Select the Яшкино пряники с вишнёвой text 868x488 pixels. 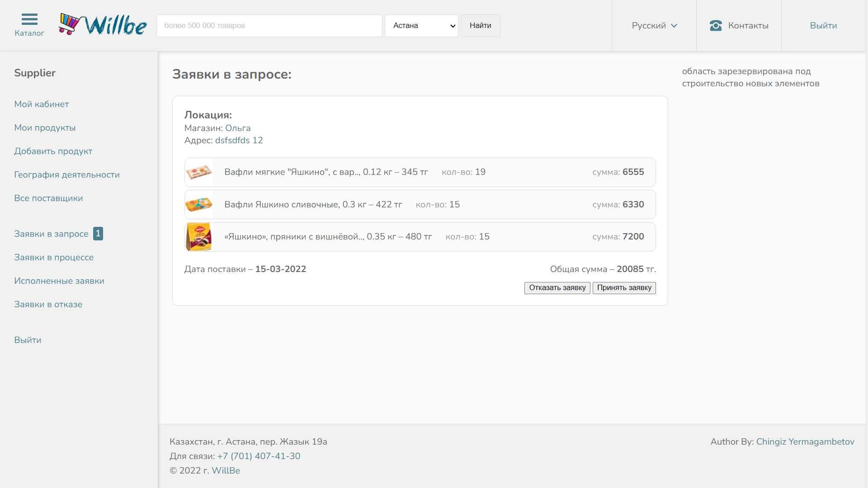point(328,237)
